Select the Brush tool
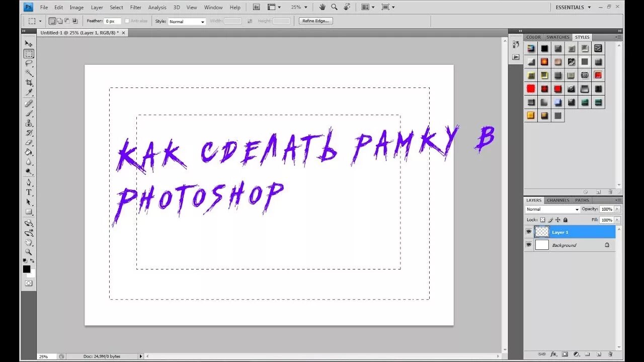Screen dimensions: 644x362 [29, 113]
